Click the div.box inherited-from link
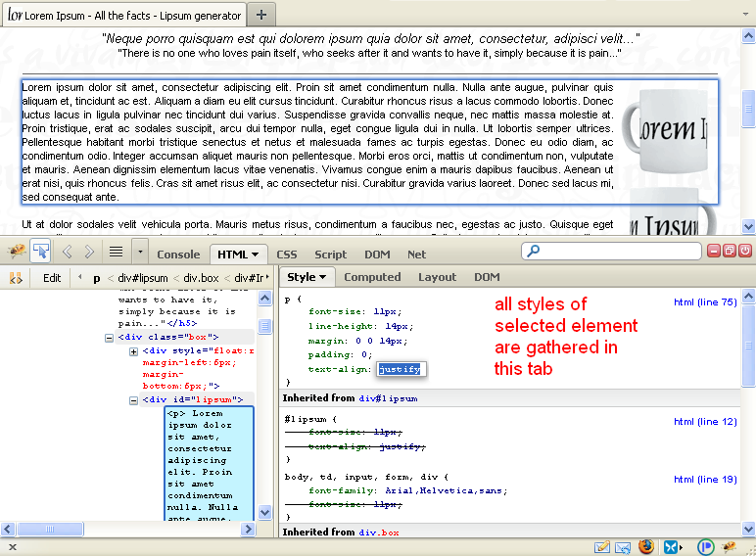Image resolution: width=756 pixels, height=556 pixels. pos(379,533)
